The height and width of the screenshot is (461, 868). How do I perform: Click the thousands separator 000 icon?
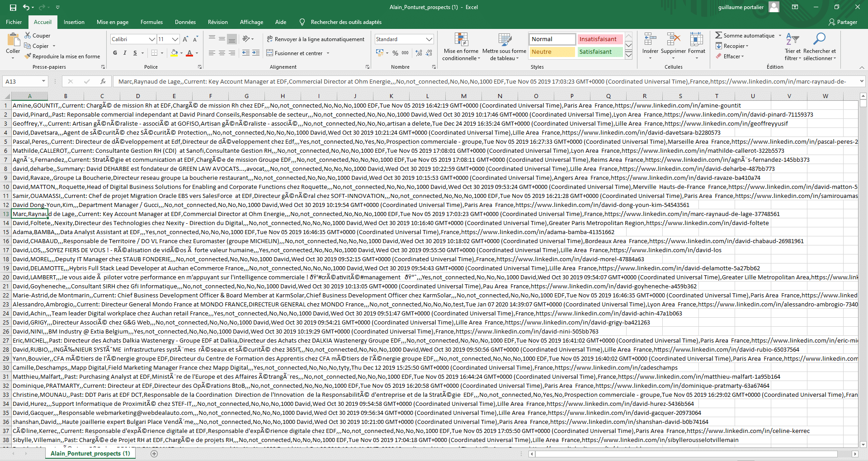pyautogui.click(x=405, y=53)
